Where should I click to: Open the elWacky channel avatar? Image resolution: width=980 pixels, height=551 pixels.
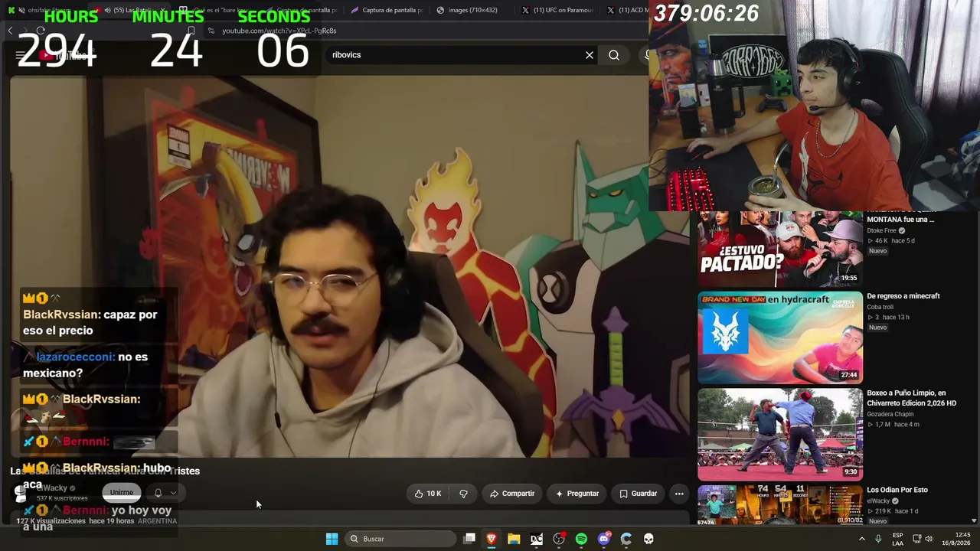coord(21,493)
